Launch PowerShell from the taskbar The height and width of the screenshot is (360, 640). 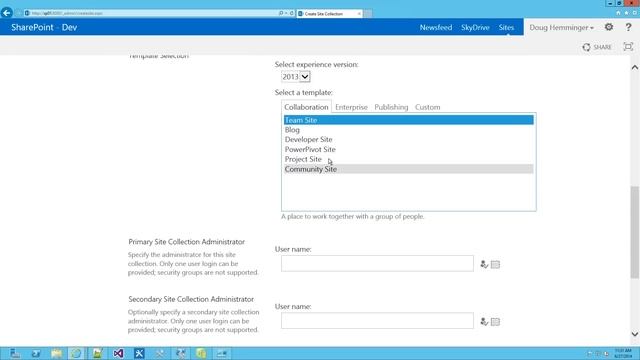point(36,353)
